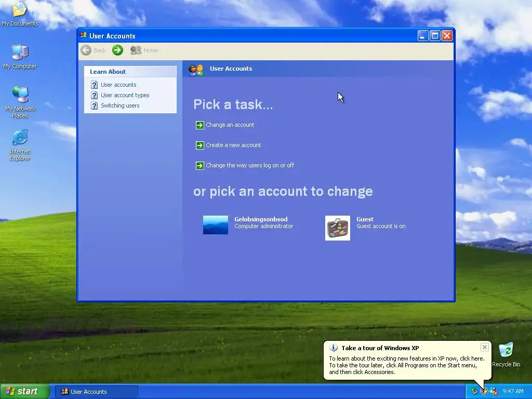Viewport: 532px width, 399px height.
Task: Click the tray icon with red X
Action: click(x=494, y=392)
